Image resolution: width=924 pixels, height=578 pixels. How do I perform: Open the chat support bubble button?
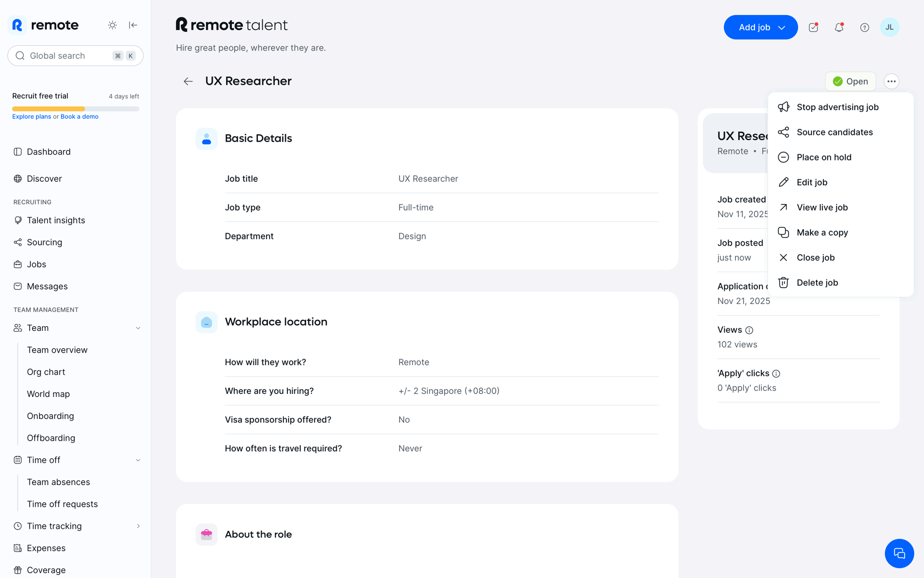coord(899,553)
